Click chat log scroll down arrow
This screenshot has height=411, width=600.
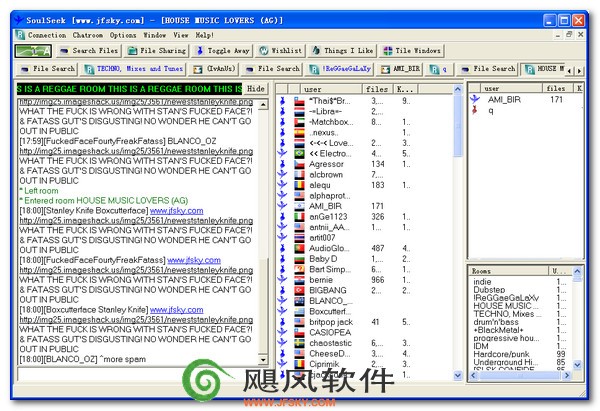click(x=263, y=360)
